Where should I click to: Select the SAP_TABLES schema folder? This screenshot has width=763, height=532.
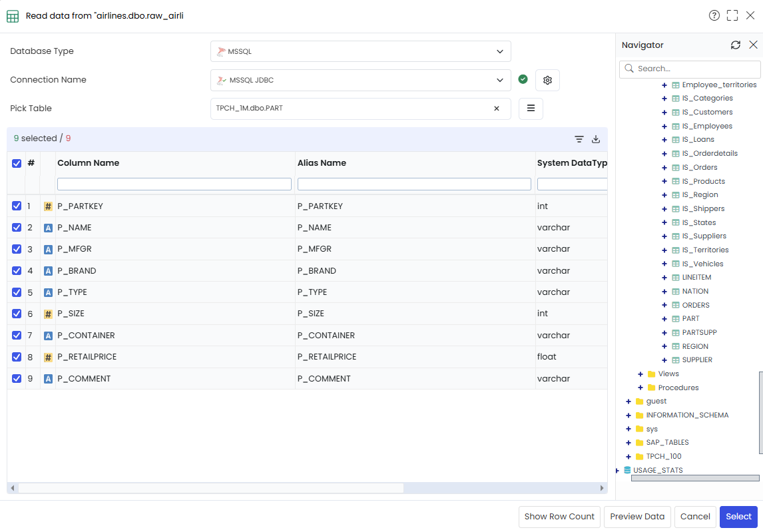pos(667,442)
